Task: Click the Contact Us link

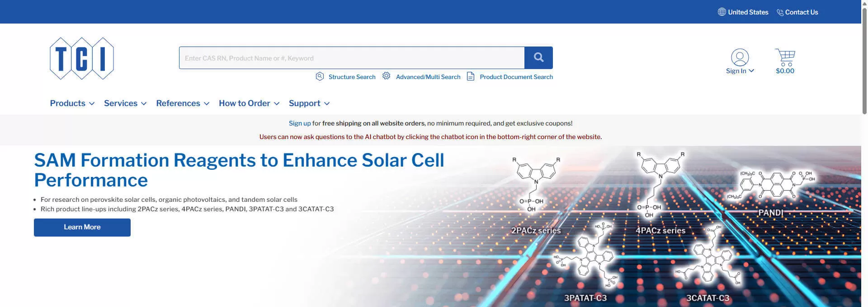Action: 802,12
